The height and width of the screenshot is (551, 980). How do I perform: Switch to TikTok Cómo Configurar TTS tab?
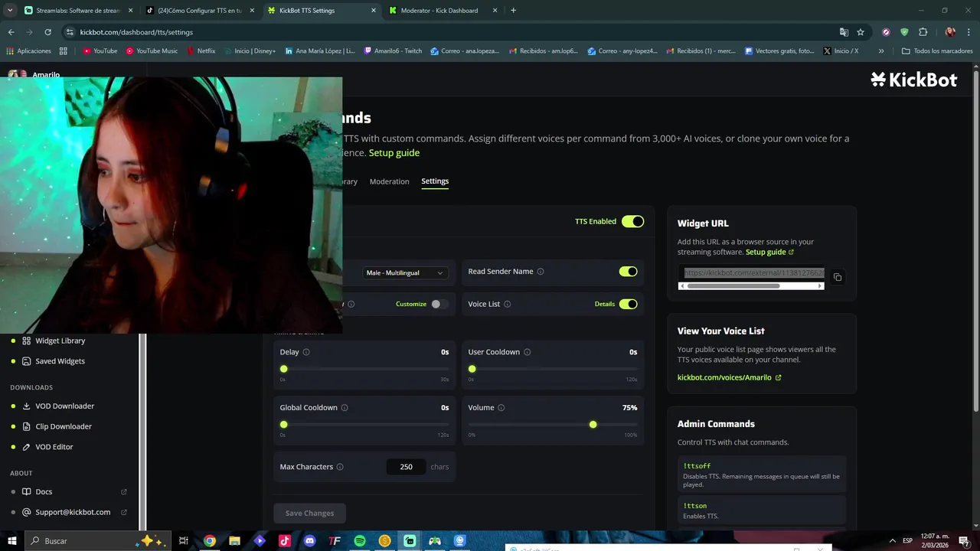pyautogui.click(x=201, y=11)
